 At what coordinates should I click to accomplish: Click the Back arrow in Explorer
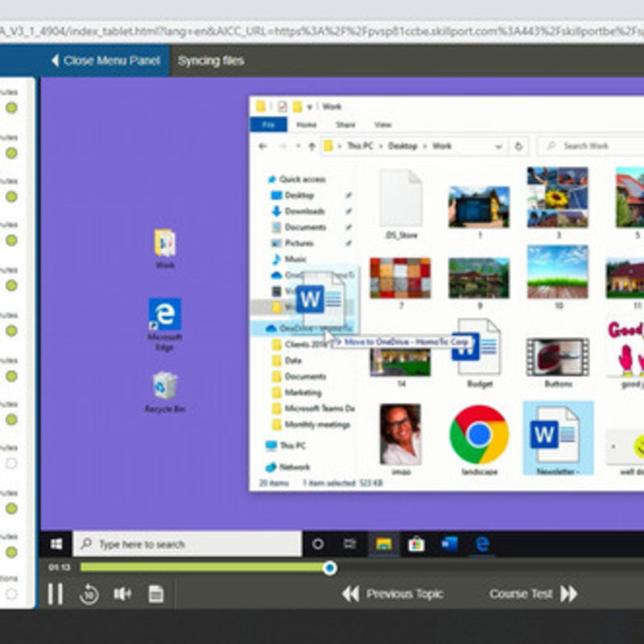coord(263,146)
